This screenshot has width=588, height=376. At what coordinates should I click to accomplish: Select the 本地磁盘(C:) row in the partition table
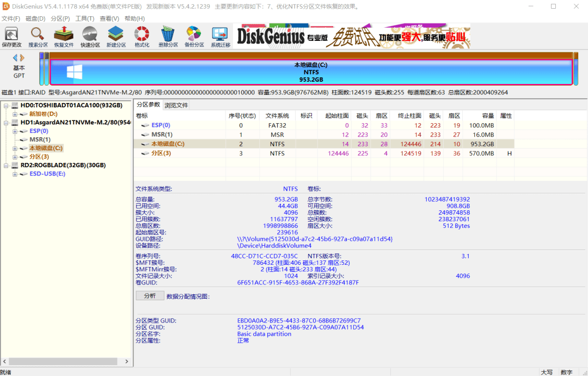(x=323, y=144)
